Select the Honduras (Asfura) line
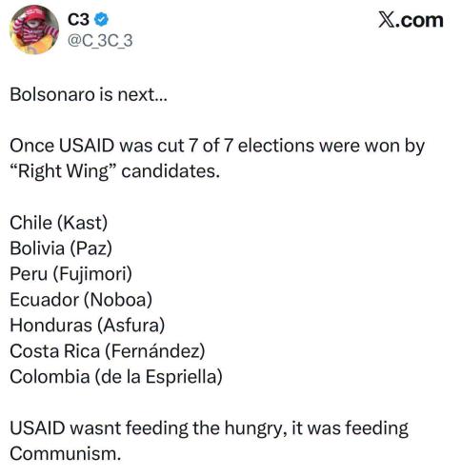This screenshot has width=461, height=476. [x=88, y=326]
